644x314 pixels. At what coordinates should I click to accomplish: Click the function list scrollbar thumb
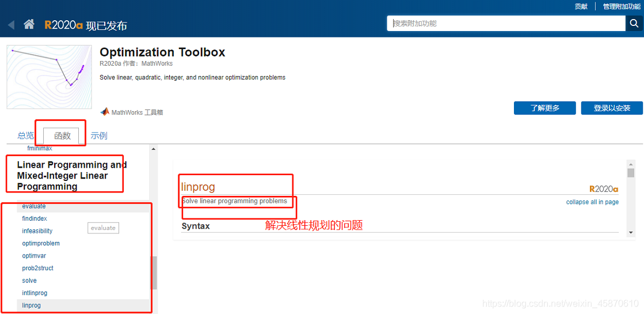pos(154,273)
